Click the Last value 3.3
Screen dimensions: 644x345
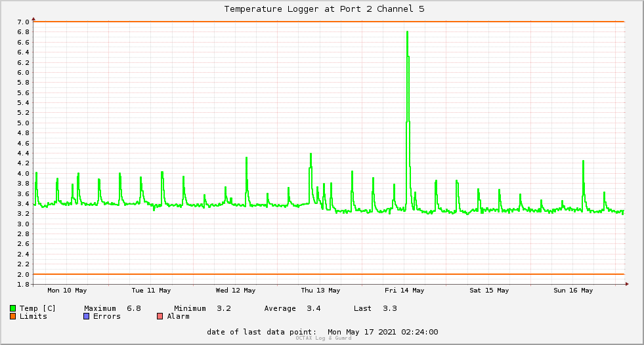(390, 308)
